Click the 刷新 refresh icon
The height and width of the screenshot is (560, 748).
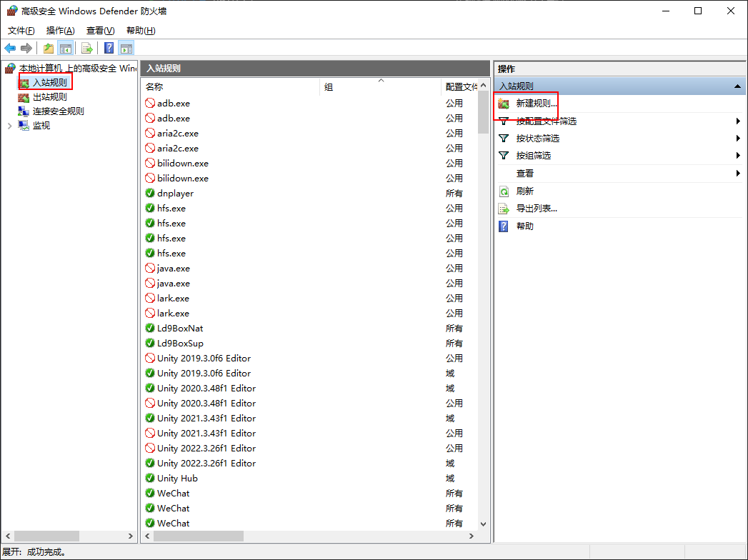pyautogui.click(x=504, y=191)
